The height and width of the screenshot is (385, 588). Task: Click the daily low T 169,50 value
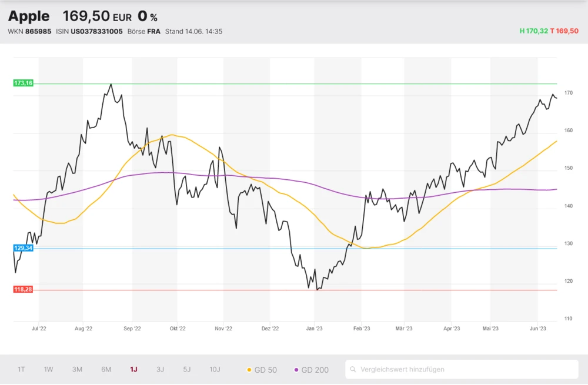pos(564,31)
